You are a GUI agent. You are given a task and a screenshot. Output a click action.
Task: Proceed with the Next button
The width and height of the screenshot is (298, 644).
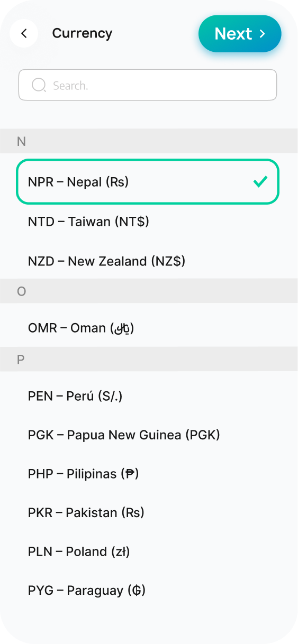pos(240,34)
